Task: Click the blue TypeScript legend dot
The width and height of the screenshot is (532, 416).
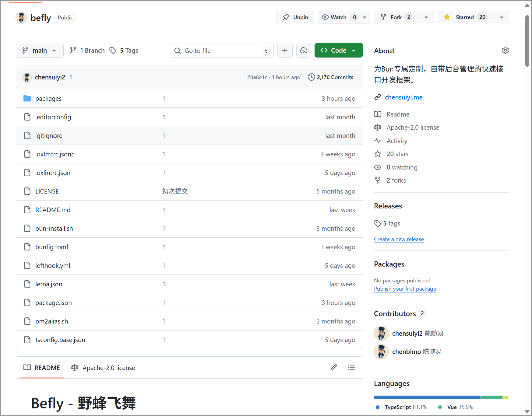Action: 378,407
